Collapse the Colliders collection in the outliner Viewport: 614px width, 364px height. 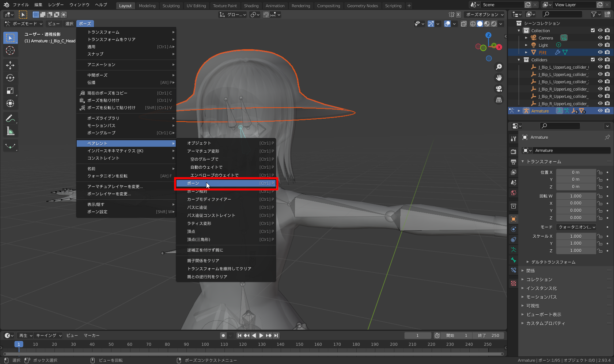519,60
